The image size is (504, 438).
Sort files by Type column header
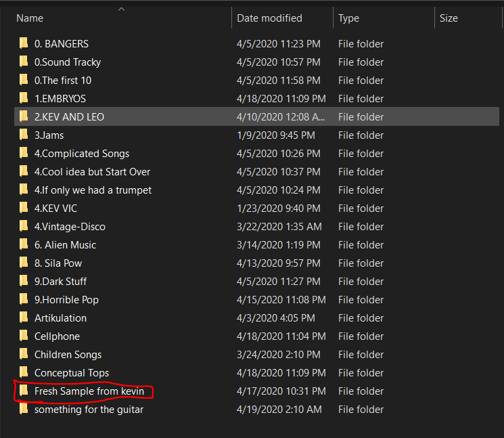point(348,18)
